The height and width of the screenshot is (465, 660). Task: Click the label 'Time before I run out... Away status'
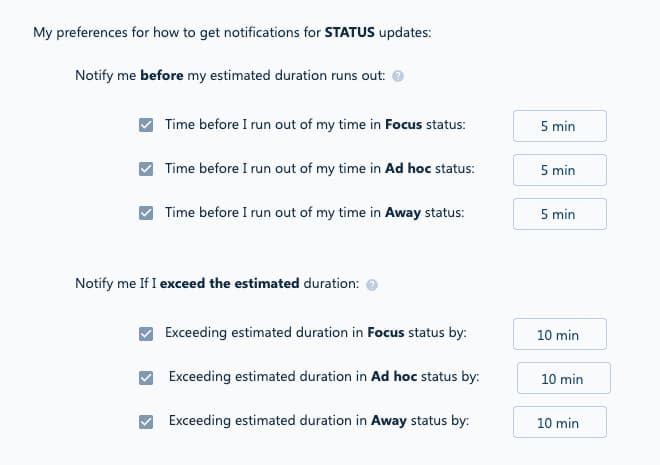[x=314, y=213]
